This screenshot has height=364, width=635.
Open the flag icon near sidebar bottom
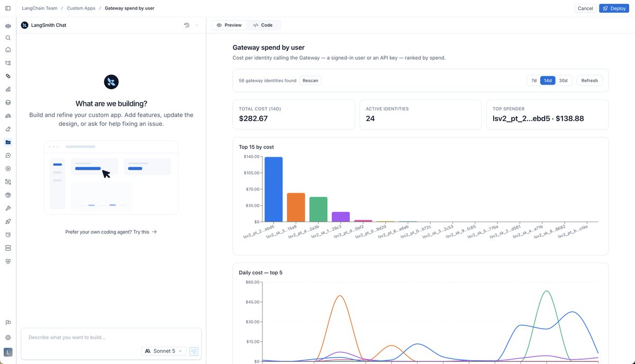coord(8,323)
